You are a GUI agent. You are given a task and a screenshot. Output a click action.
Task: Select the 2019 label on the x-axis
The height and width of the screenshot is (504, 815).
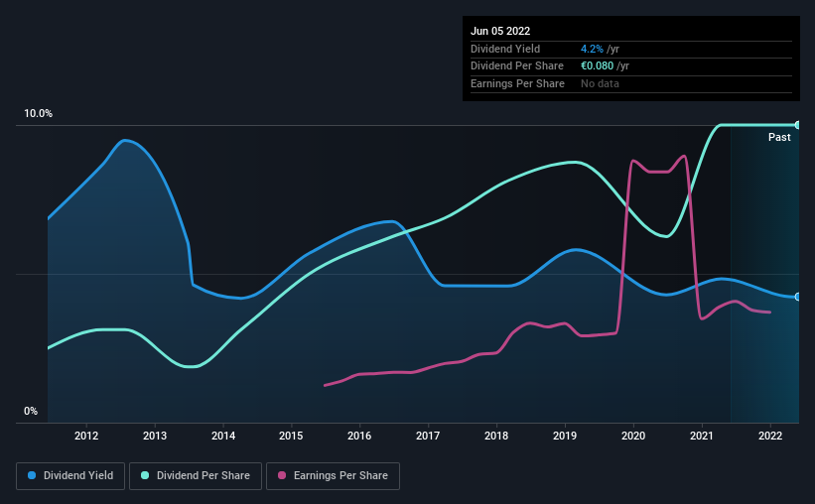(565, 436)
